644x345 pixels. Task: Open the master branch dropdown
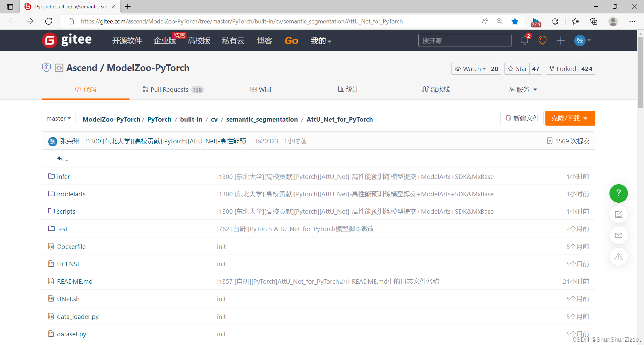[x=59, y=118]
